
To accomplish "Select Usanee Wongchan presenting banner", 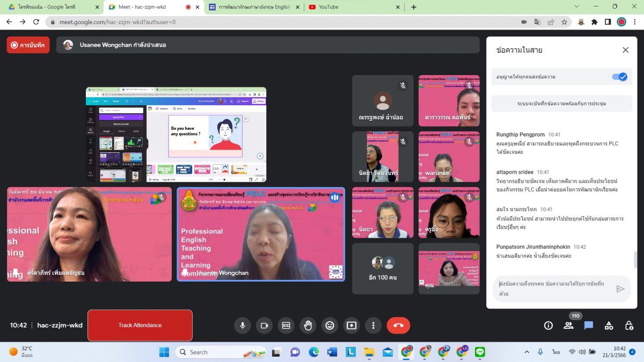I will 268,45.
